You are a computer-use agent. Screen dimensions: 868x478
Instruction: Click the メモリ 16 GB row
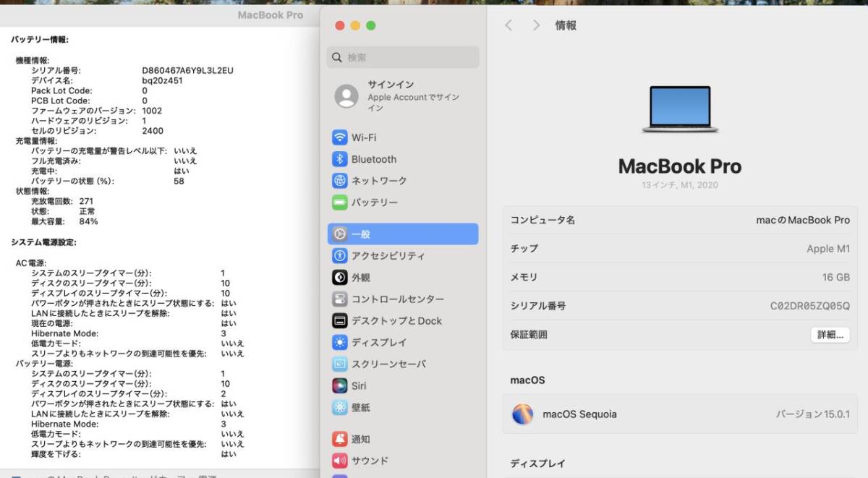680,278
